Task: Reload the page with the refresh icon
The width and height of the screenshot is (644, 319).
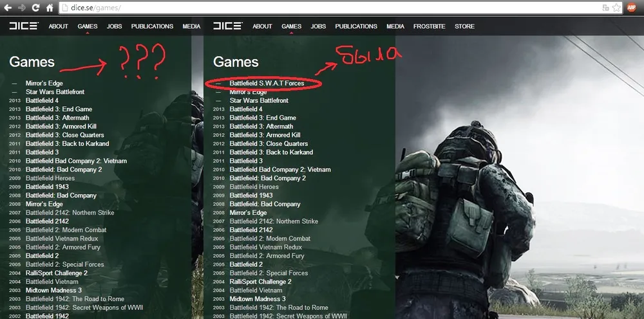Action: click(x=35, y=7)
